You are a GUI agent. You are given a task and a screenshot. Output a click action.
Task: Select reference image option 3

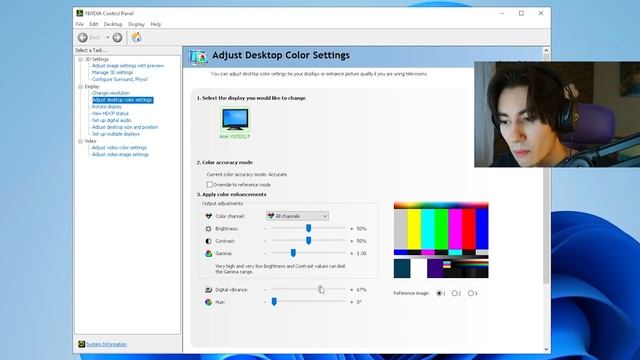coord(471,293)
